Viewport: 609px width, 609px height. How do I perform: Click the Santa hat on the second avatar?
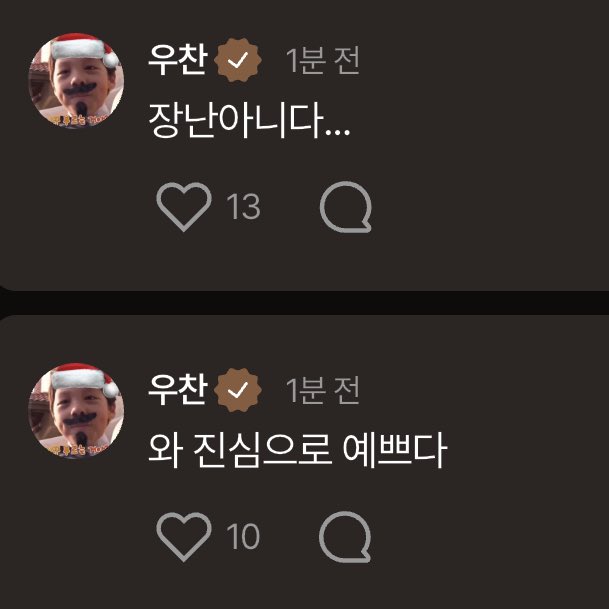tap(84, 379)
